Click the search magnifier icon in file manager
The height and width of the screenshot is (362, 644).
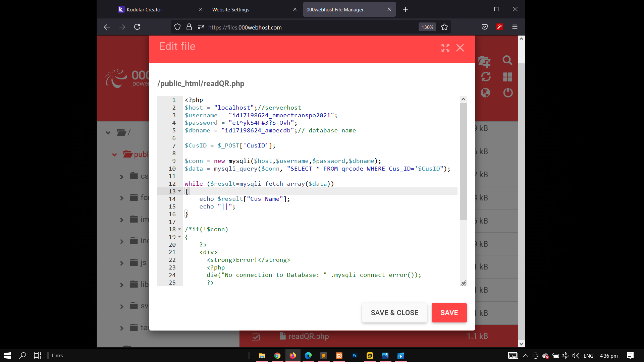point(507,60)
